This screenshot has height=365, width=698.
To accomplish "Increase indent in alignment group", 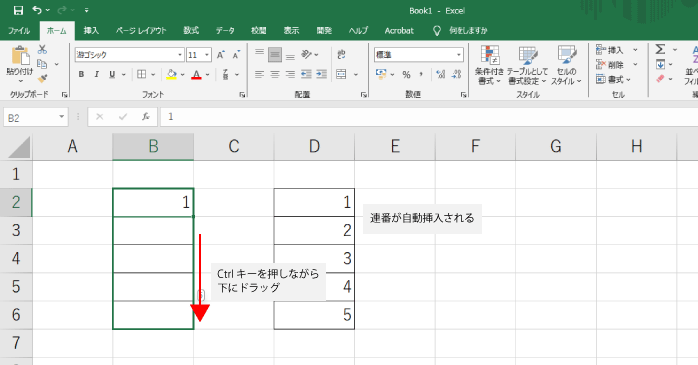I will [x=321, y=74].
